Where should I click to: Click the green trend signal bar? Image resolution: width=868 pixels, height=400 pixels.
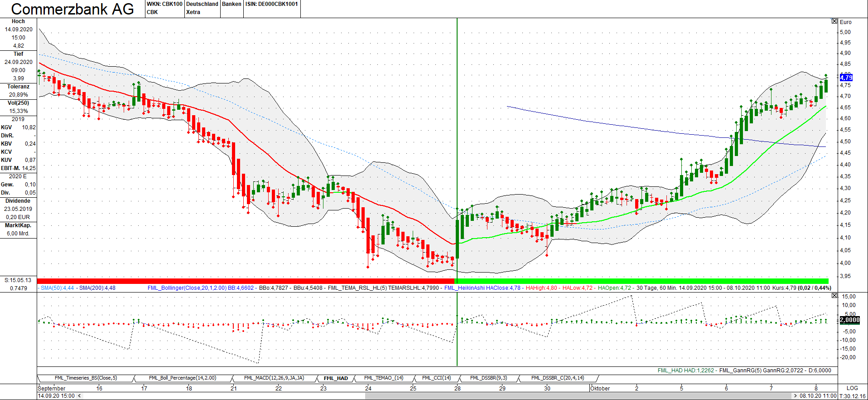(641, 281)
